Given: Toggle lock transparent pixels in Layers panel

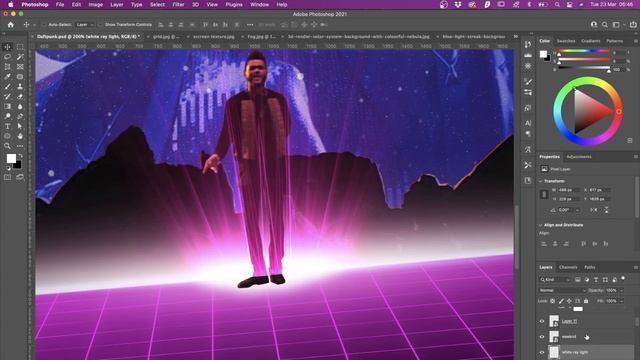Looking at the screenshot, I should point(553,301).
